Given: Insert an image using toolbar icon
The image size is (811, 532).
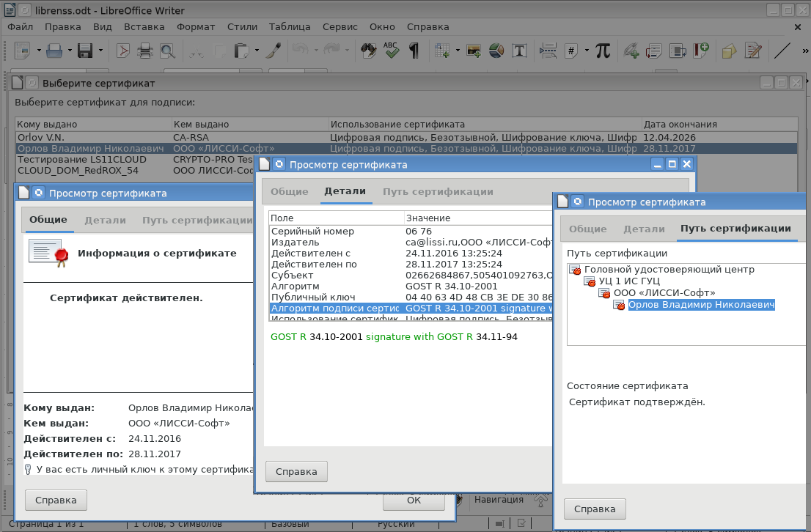Looking at the screenshot, I should [x=474, y=51].
